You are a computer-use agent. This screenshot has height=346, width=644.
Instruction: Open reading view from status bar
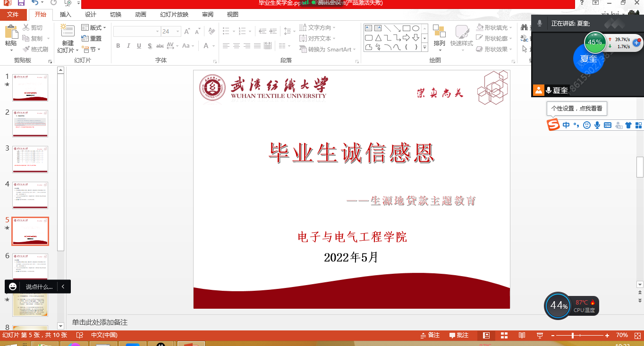click(522, 335)
